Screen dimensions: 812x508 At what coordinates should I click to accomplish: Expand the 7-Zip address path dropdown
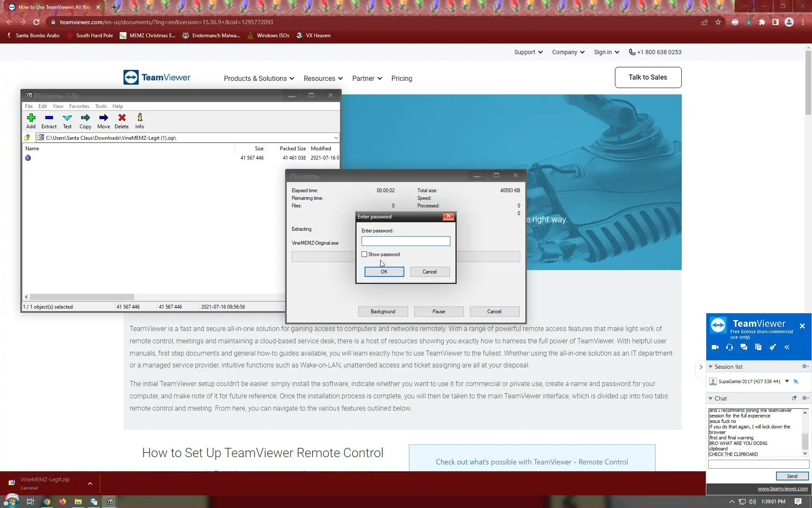click(x=336, y=138)
